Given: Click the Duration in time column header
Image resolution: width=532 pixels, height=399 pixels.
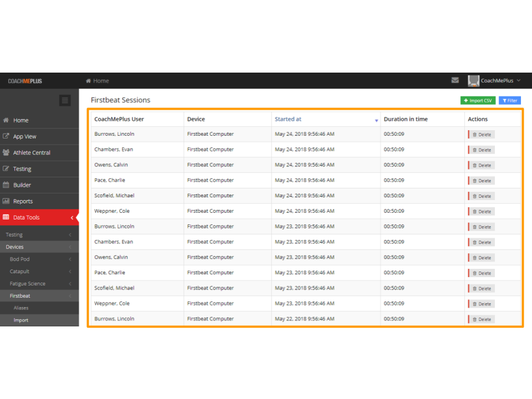Looking at the screenshot, I should (x=406, y=119).
